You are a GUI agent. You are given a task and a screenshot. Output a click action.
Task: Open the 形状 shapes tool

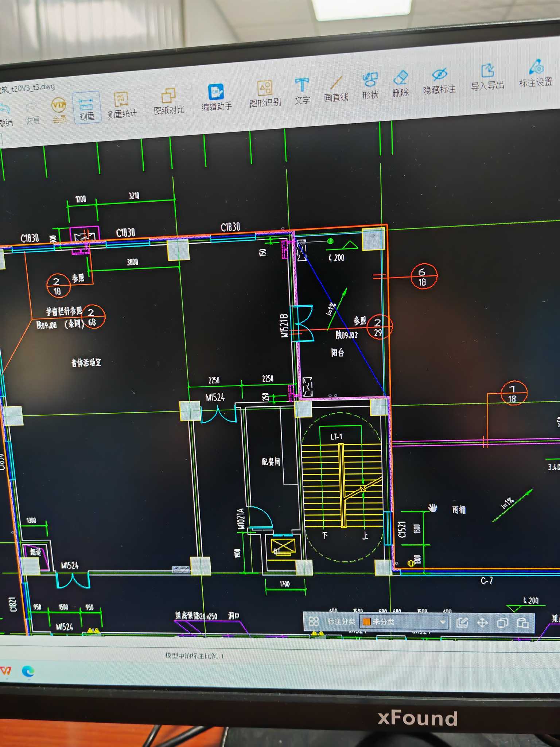point(370,86)
